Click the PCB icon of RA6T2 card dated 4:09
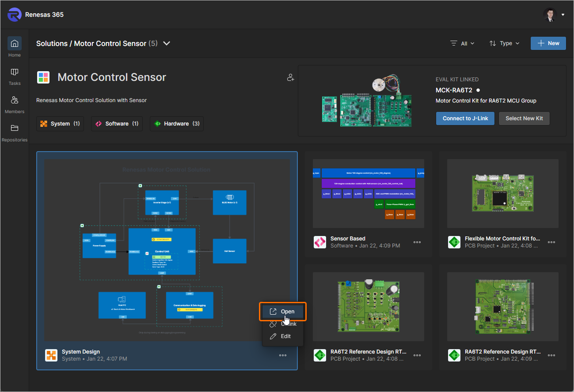Screen dimensions: 574x392 click(454, 355)
